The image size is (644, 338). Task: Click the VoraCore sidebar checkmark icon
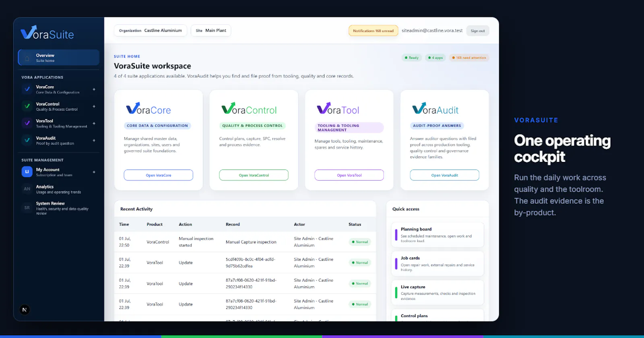(x=27, y=89)
